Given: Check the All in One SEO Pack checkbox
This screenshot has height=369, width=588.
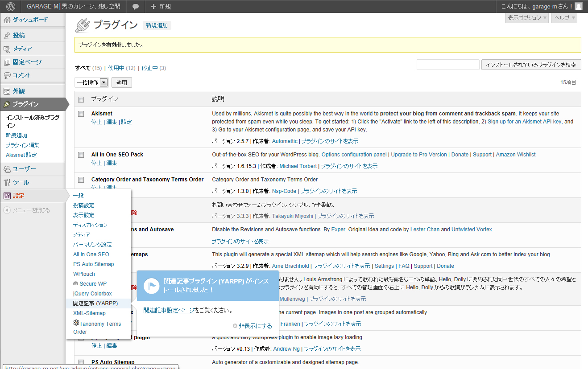Looking at the screenshot, I should pyautogui.click(x=81, y=155).
